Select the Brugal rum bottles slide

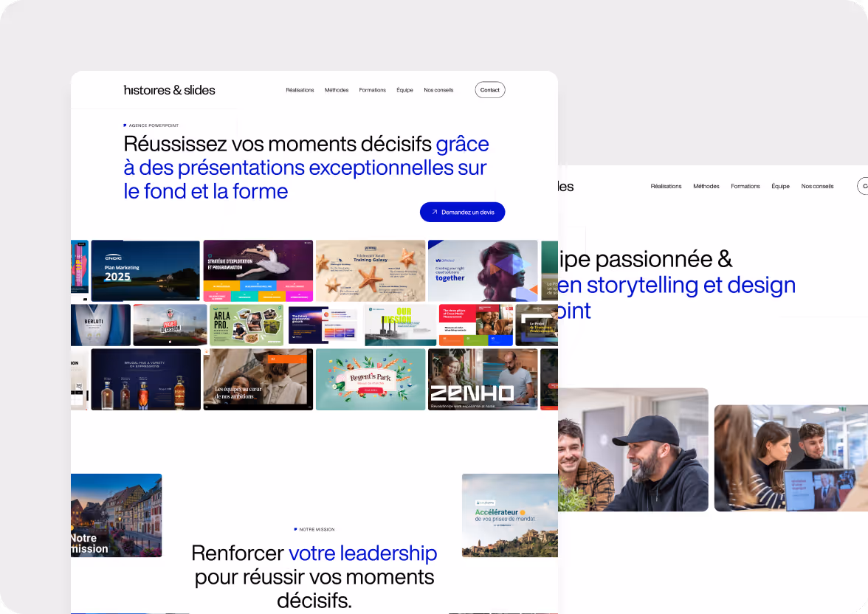(145, 379)
